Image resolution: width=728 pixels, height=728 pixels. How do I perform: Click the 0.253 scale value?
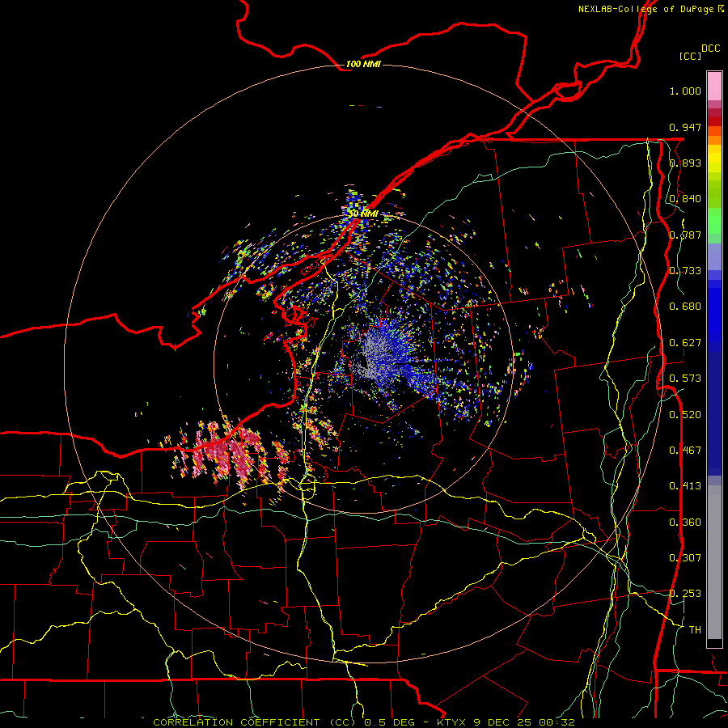click(x=685, y=594)
